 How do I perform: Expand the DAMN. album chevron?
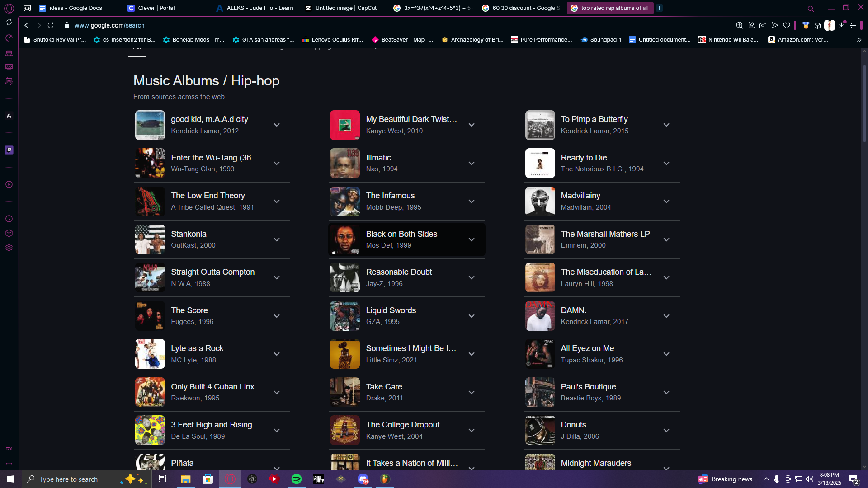[x=666, y=316]
